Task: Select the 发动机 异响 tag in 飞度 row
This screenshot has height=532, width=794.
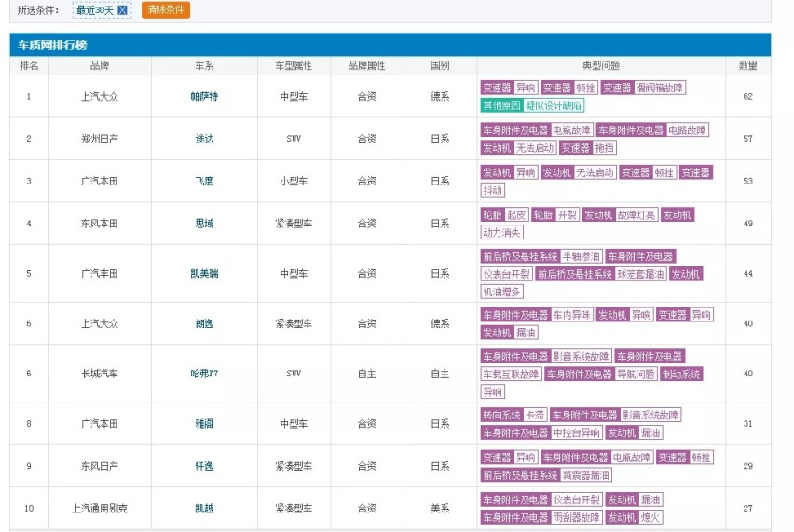Action: click(x=509, y=172)
